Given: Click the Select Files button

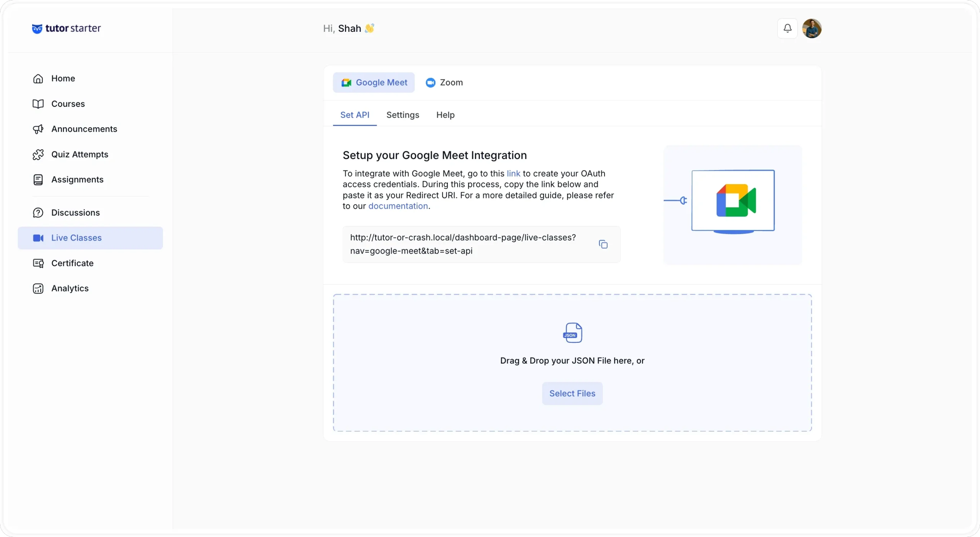Looking at the screenshot, I should coord(572,393).
